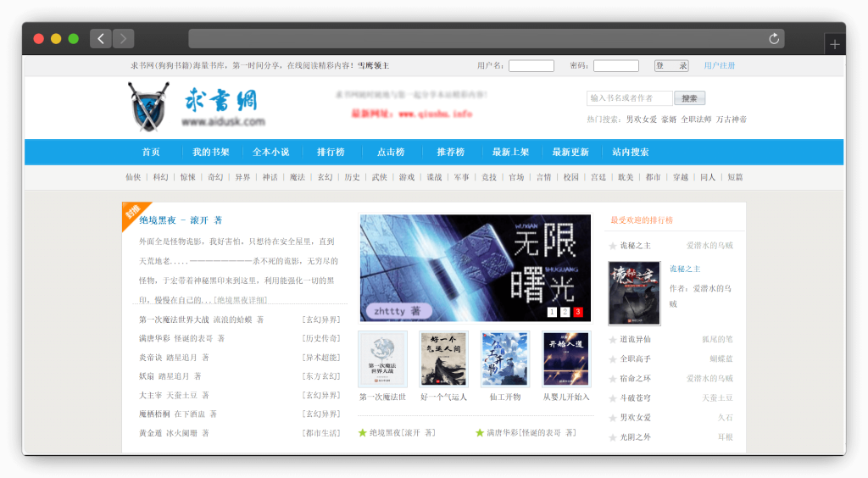Click the 密码 password field
868x478 pixels.
pyautogui.click(x=616, y=66)
